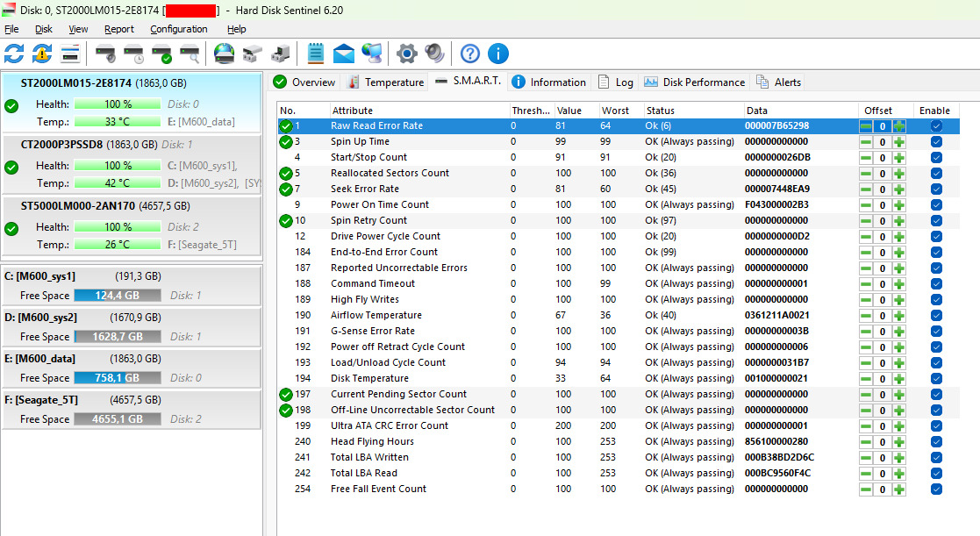Click the blue info about icon

tap(498, 54)
